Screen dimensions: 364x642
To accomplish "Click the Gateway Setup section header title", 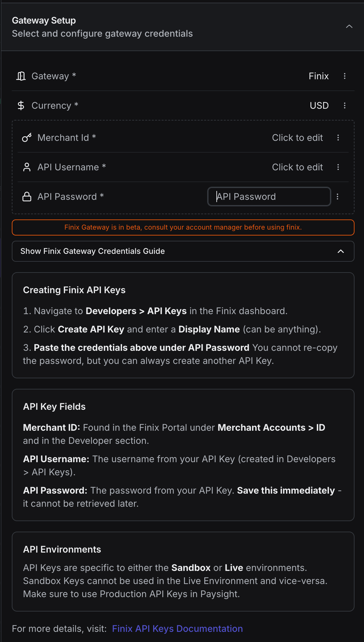I will (44, 21).
